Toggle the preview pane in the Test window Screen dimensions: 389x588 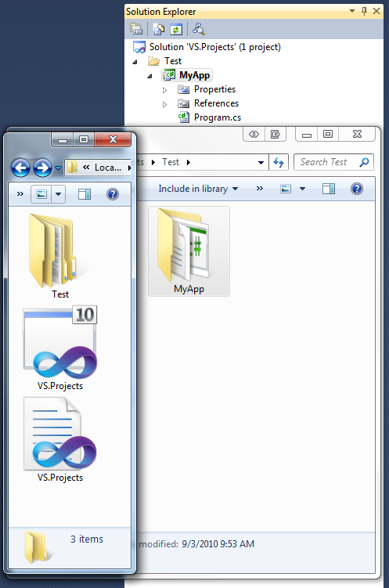click(x=329, y=189)
